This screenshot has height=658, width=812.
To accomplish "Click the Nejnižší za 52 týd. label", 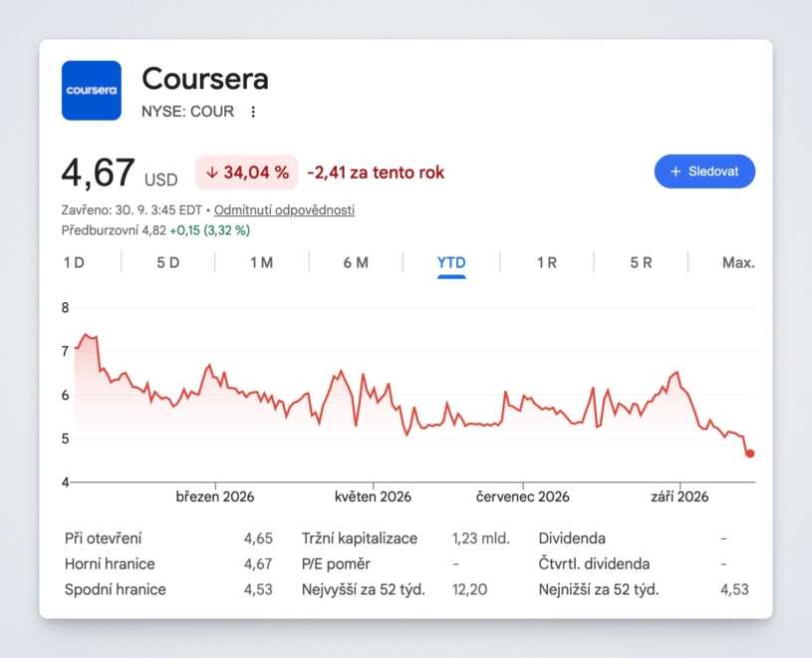I will tap(599, 589).
